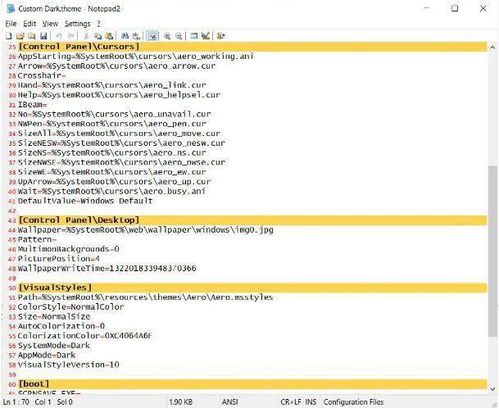Create a new document via toolbar icon
499x408 pixels.
point(9,36)
